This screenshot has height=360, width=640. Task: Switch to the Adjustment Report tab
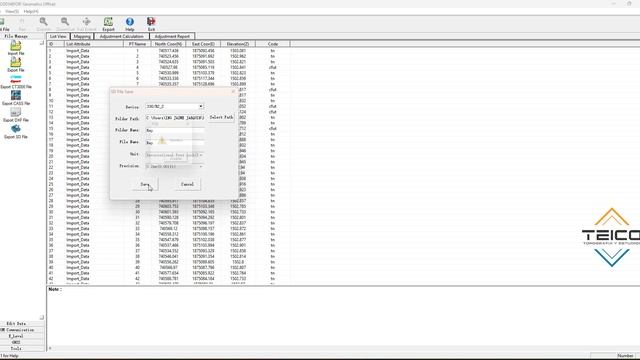point(172,36)
